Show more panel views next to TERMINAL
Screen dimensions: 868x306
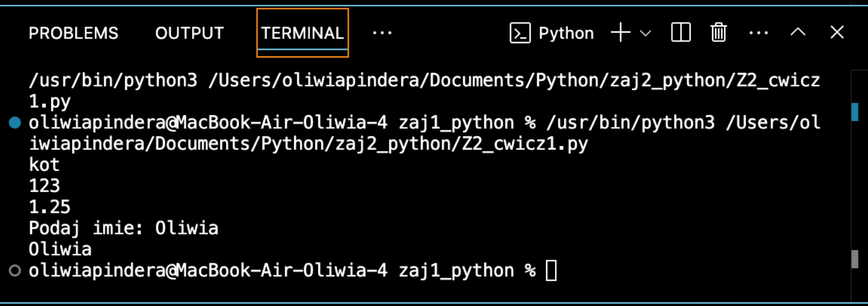coord(382,33)
